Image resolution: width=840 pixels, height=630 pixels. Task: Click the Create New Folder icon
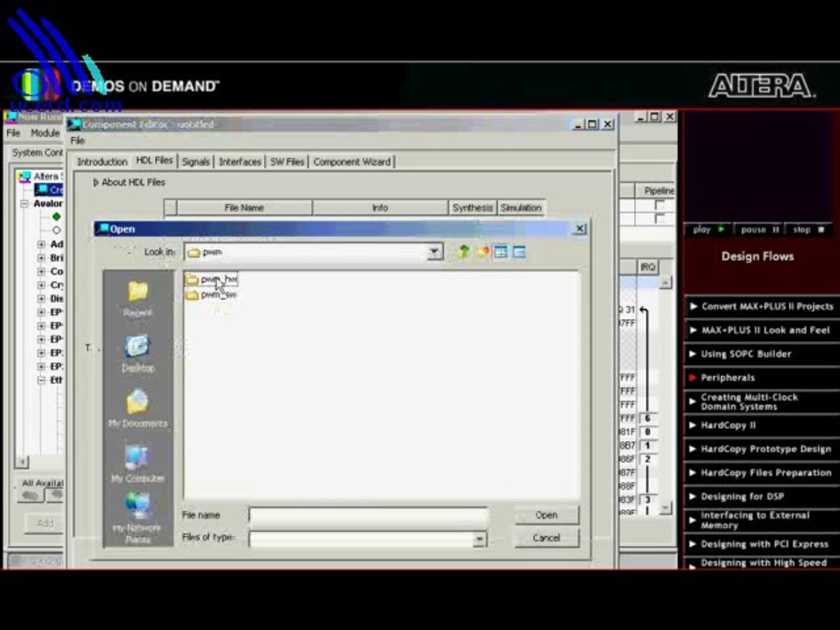(x=483, y=252)
